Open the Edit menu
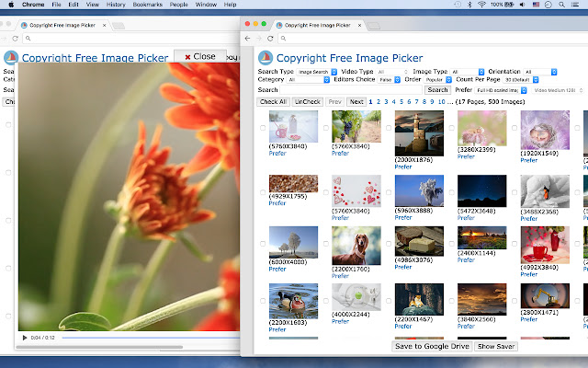Screen dimensions: 588x368 (73, 5)
